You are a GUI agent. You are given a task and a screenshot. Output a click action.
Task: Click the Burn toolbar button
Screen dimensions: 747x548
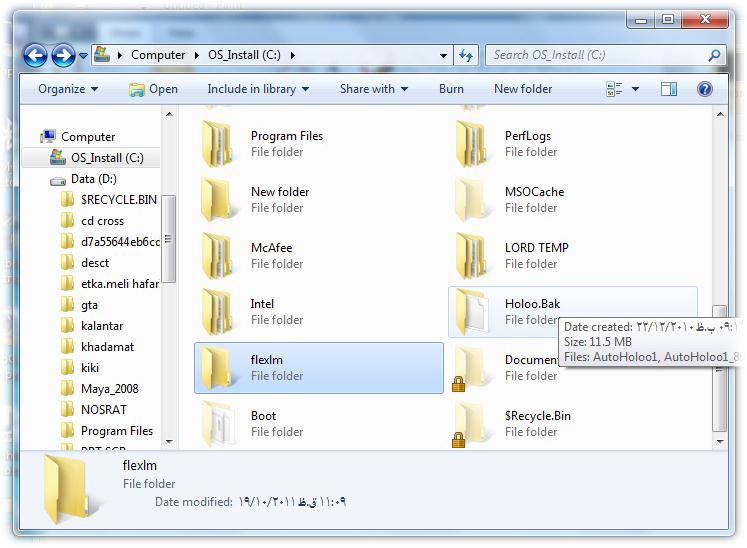coord(451,89)
